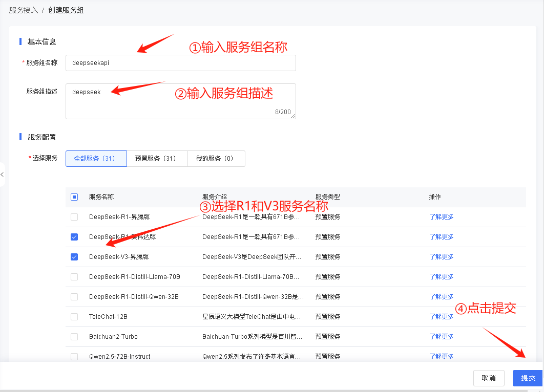Check the Qwen2.5-72B-Instruct service checkbox
This screenshot has height=392, width=544.
point(74,357)
